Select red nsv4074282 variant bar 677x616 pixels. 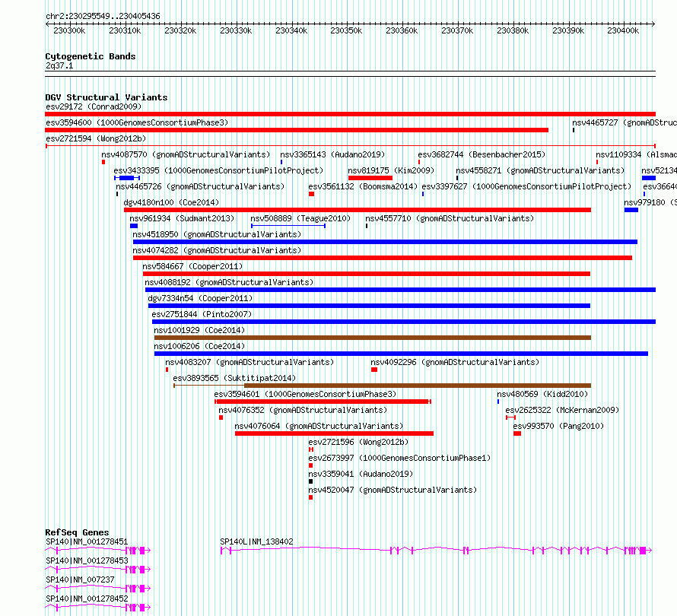tap(383, 258)
